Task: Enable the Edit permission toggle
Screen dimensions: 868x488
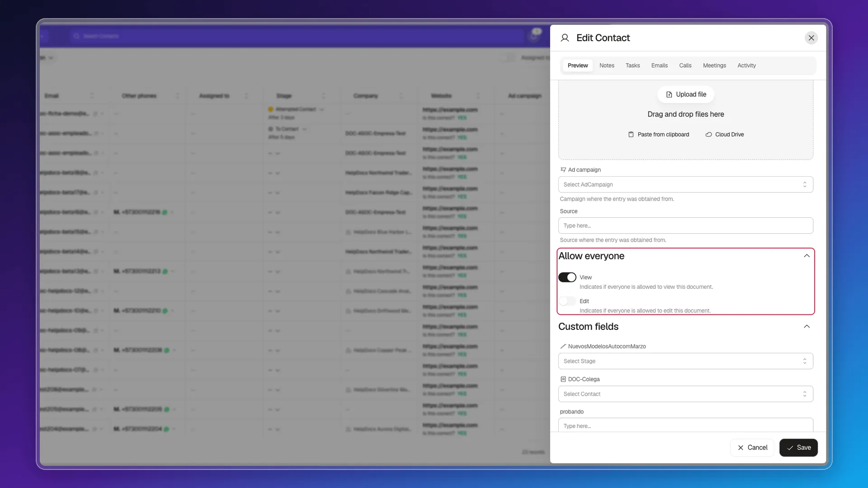Action: click(567, 301)
